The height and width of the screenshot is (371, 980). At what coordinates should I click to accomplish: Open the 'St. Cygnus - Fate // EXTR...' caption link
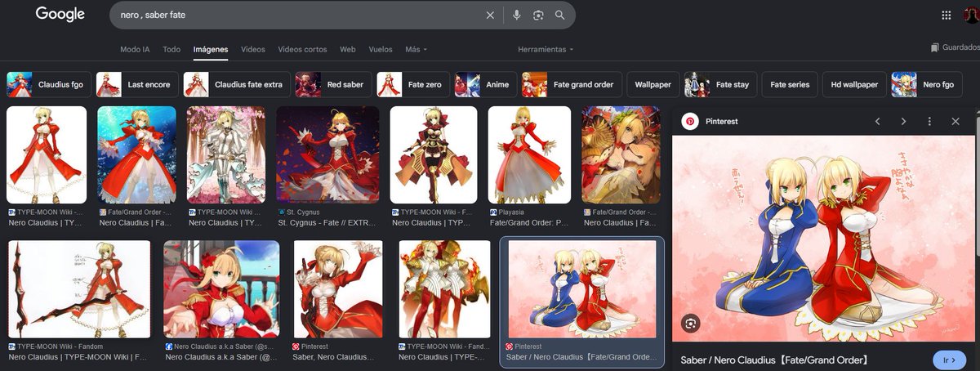tap(327, 222)
